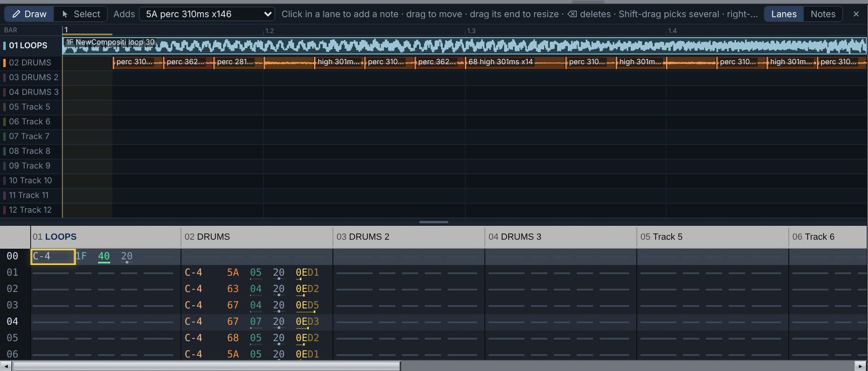Switch to the Select pointer tool
Viewport: 868px width, 371px height.
pos(81,14)
